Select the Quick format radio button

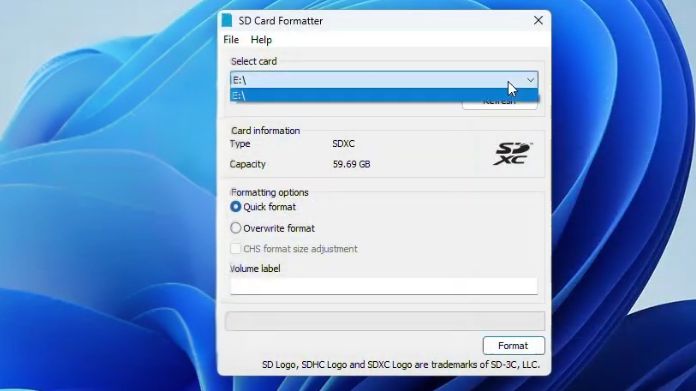coord(236,207)
